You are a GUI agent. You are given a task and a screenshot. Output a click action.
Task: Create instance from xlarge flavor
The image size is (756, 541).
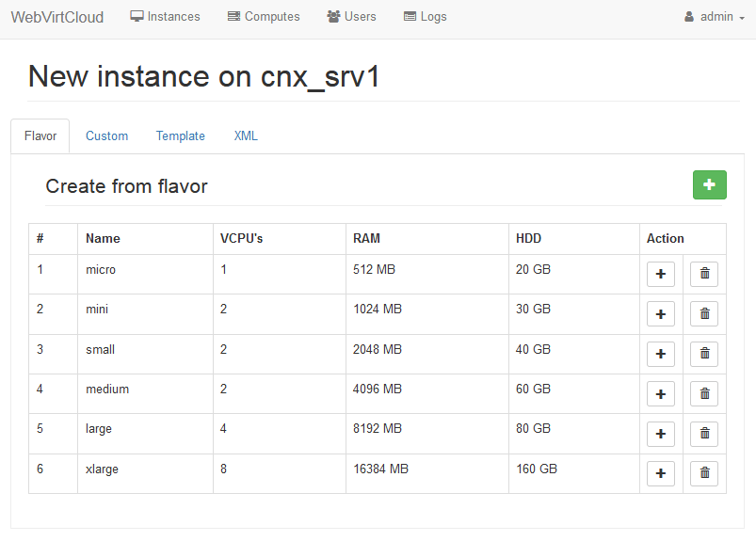click(660, 473)
